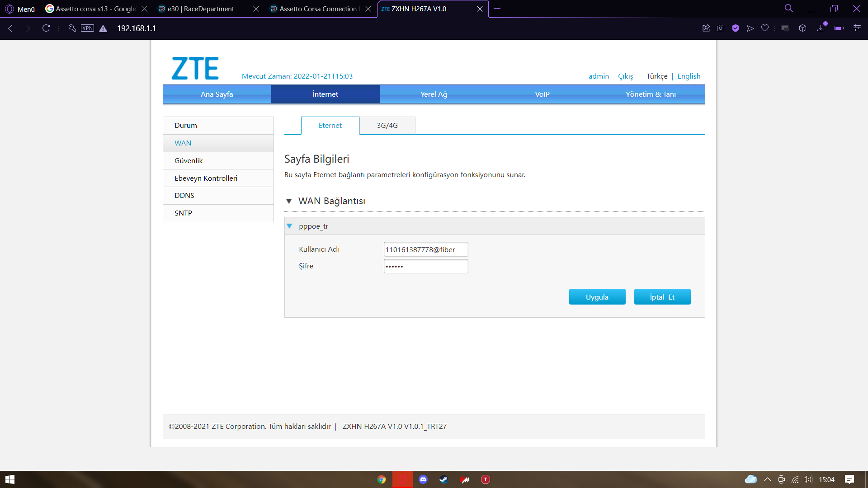The width and height of the screenshot is (868, 488).
Task: Open the Opera Menü button
Action: tap(20, 9)
